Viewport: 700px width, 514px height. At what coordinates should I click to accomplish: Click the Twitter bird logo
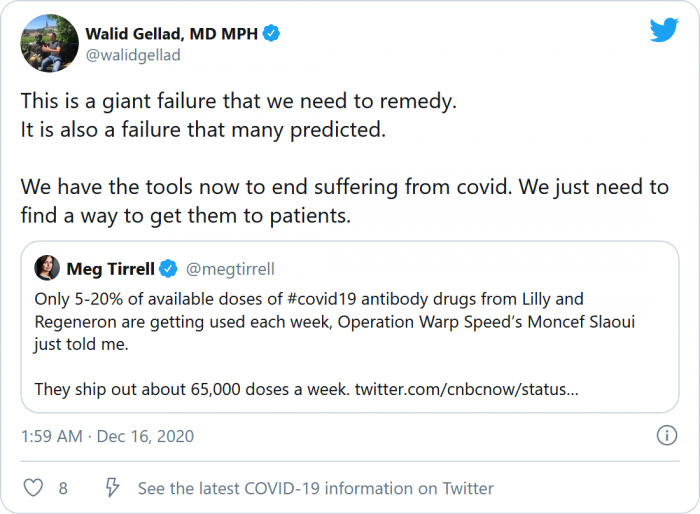coord(664,31)
